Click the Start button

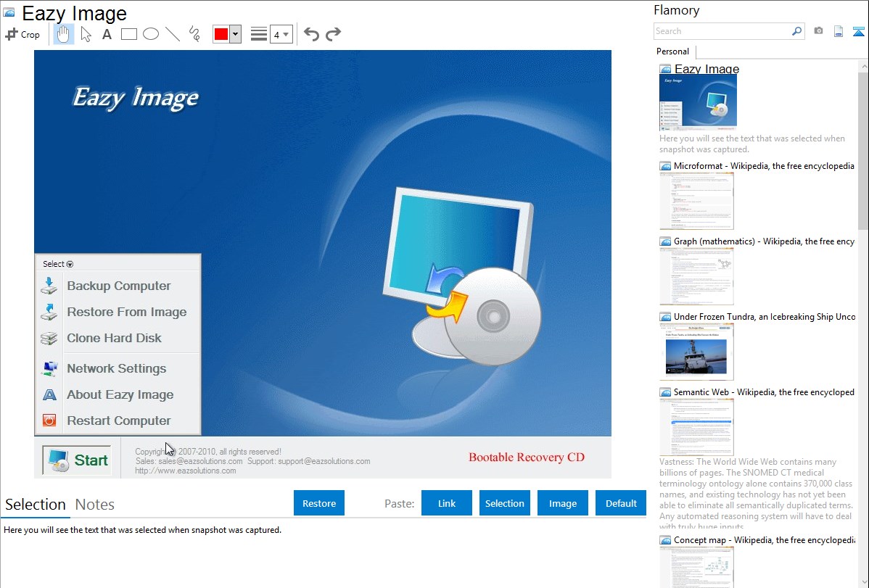[x=77, y=460]
